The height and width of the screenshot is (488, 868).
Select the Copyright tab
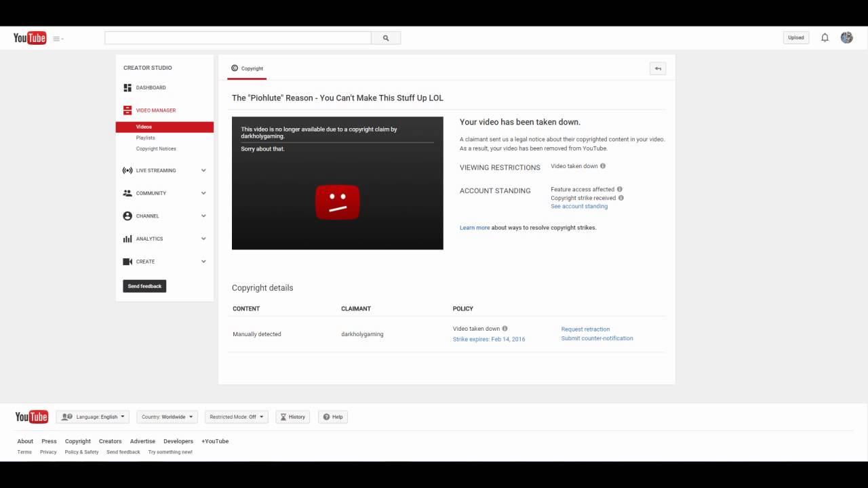point(247,68)
